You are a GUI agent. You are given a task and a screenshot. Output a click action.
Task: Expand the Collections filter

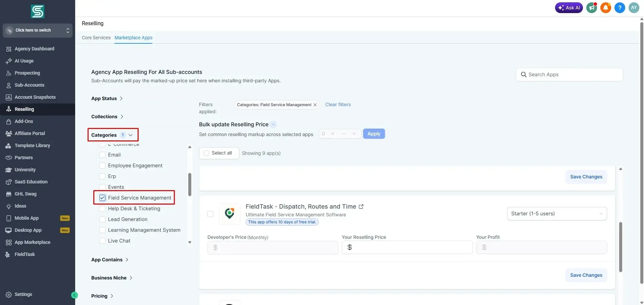107,117
